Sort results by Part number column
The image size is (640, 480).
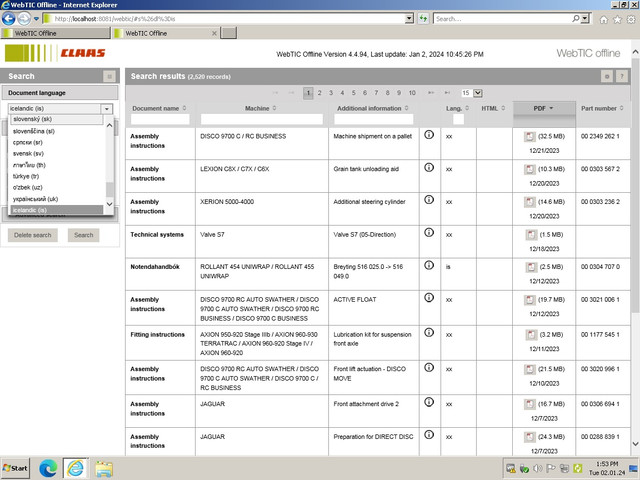click(x=602, y=109)
